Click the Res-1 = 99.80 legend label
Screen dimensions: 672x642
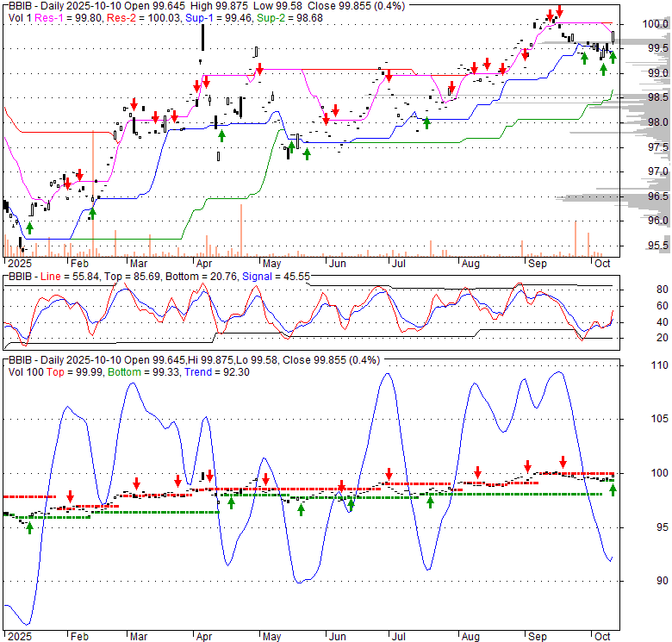click(61, 16)
